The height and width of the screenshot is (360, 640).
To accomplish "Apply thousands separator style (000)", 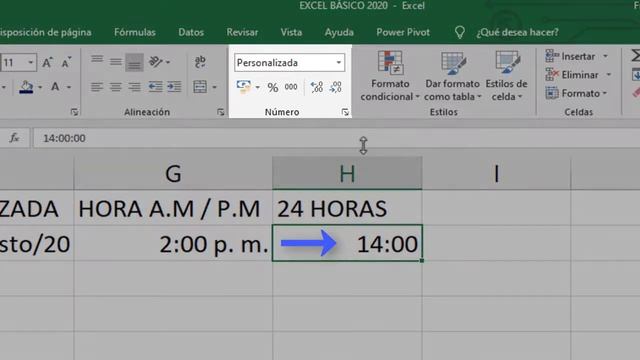I will [x=291, y=87].
